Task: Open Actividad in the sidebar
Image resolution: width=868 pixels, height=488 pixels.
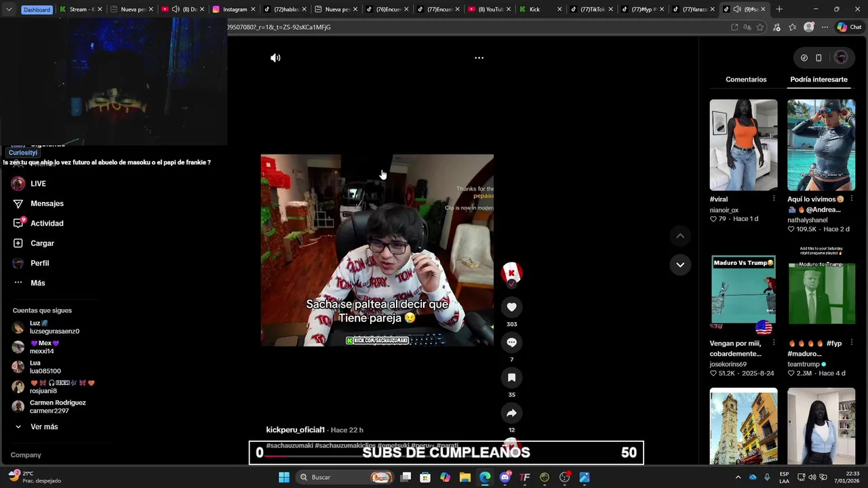Action: (x=47, y=223)
